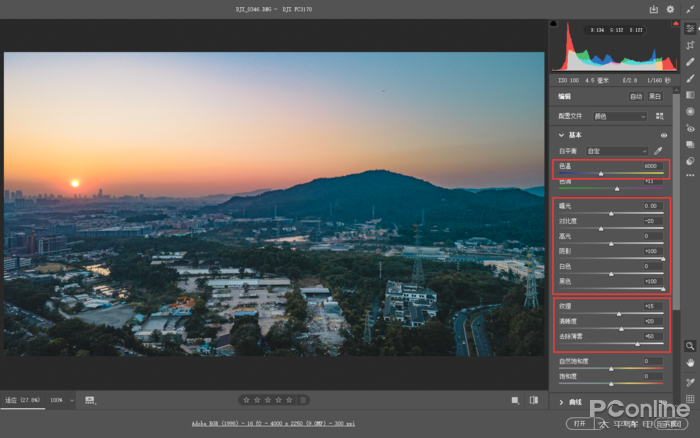The width and height of the screenshot is (700, 438).
Task: Activate the Zoom magnifier tool
Action: (x=690, y=345)
